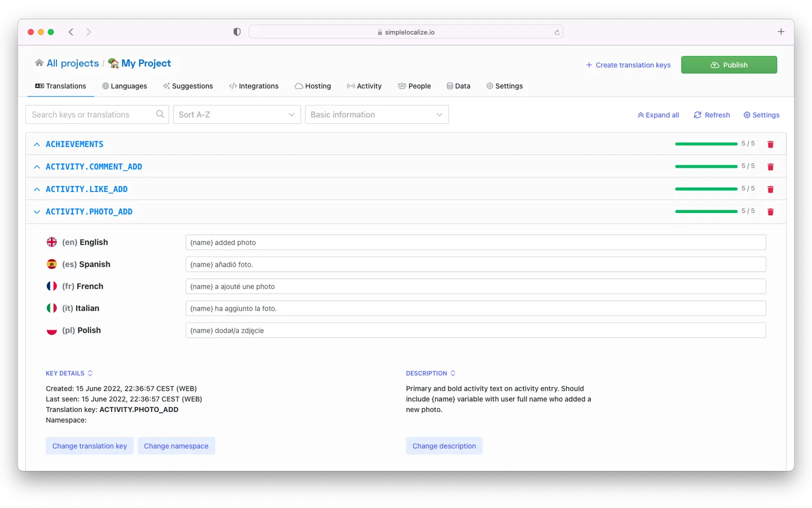This screenshot has height=508, width=812.
Task: Delete the ACHIEVEMENTS key with trash icon
Action: 770,144
